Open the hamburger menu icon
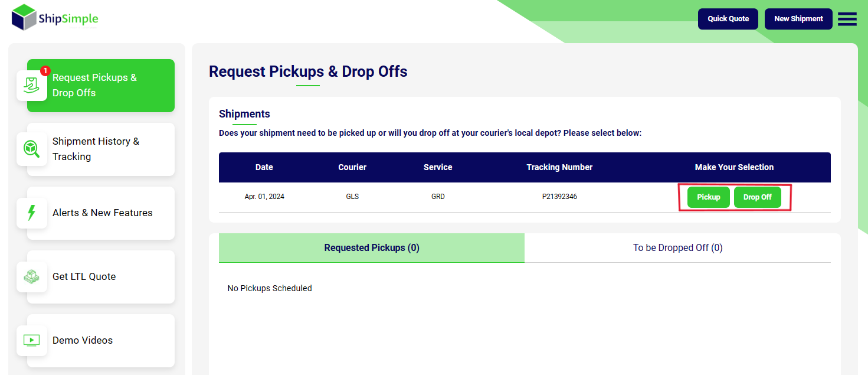868x375 pixels. pyautogui.click(x=847, y=19)
